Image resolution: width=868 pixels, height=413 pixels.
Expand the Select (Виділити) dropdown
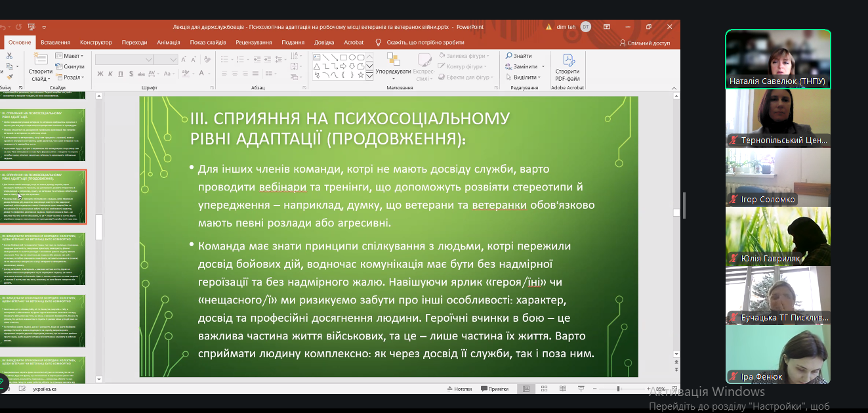(525, 77)
